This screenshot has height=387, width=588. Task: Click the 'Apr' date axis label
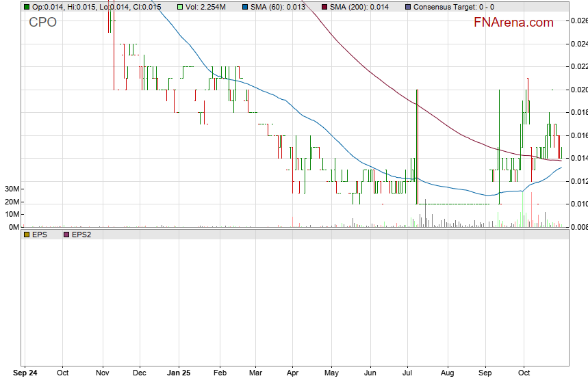[292, 373]
